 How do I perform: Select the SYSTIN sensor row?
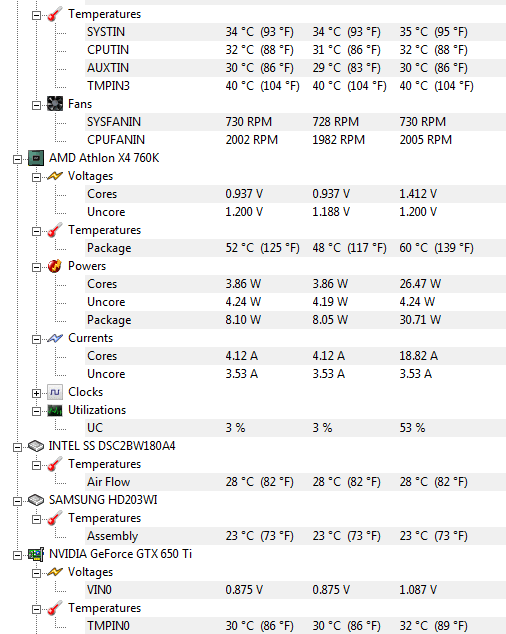295,32
